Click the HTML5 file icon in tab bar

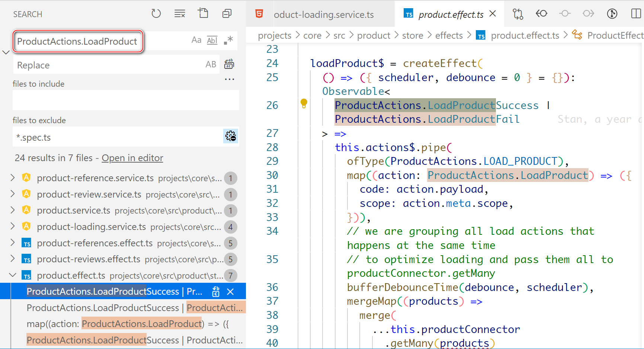[259, 14]
